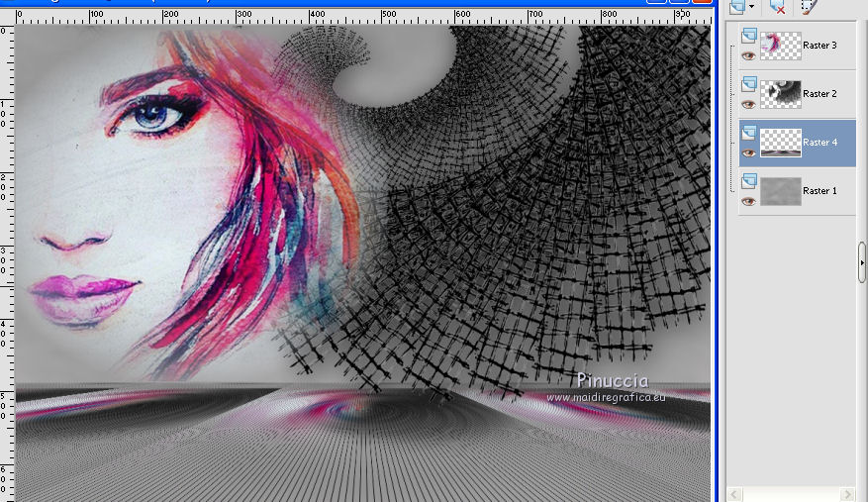Click the 'Raster 4' layer name
The height and width of the screenshot is (502, 868).
coord(820,143)
